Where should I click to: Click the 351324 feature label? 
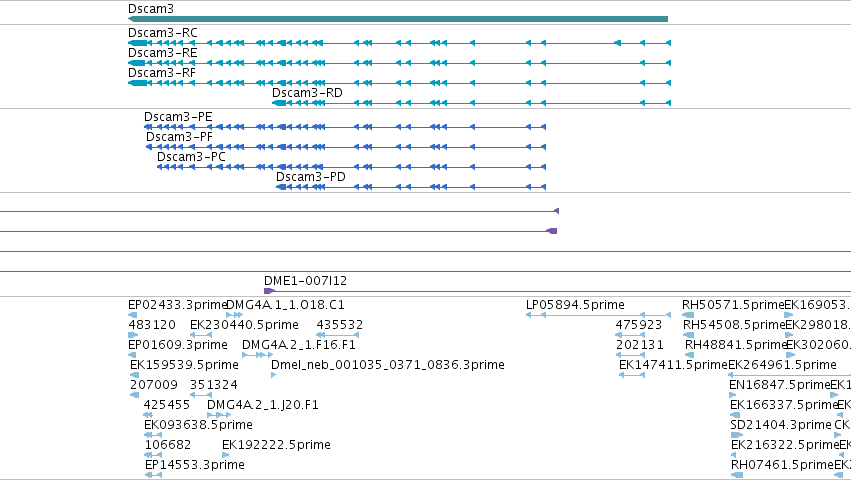214,385
